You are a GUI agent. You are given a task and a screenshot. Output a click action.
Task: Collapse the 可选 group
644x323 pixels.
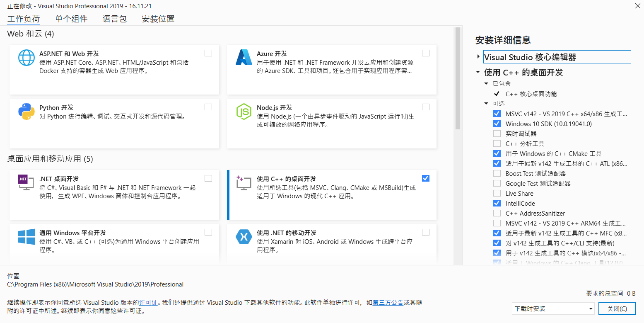coord(487,104)
